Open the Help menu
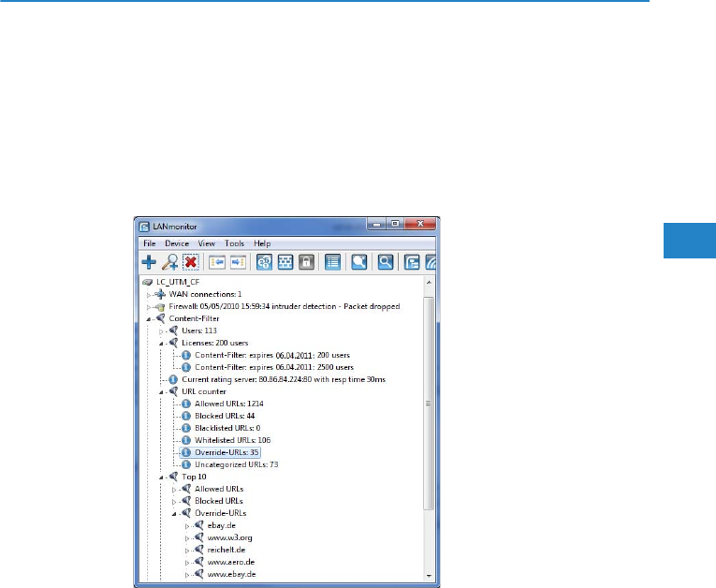The width and height of the screenshot is (716, 588). [262, 243]
